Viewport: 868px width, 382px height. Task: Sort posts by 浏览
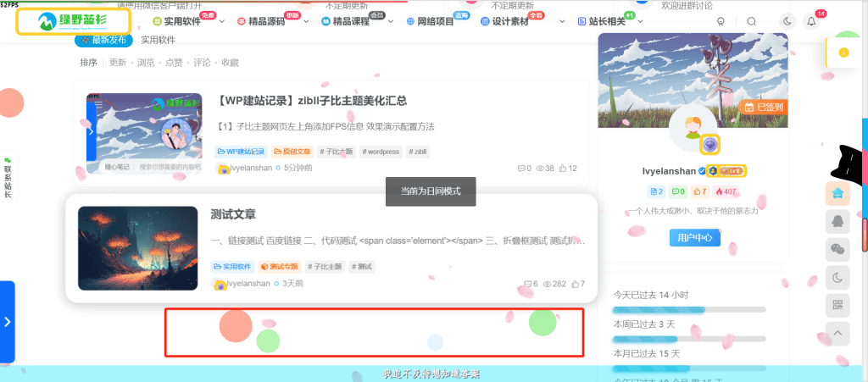pos(146,63)
